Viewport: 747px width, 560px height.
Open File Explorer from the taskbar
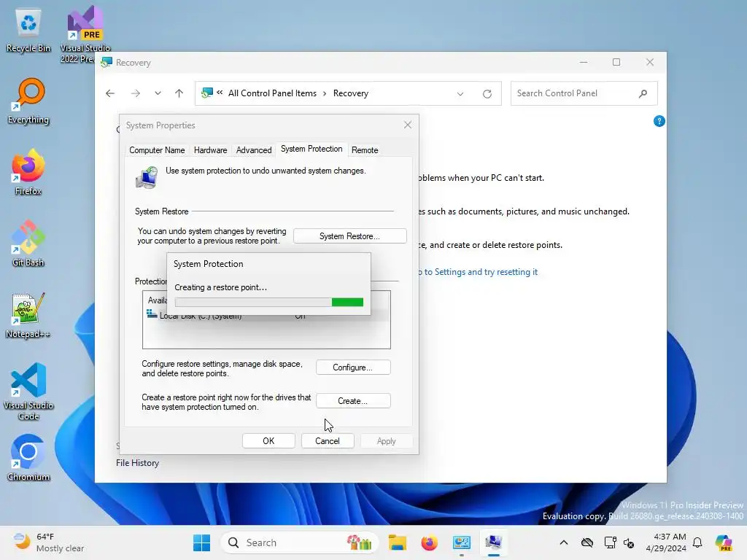(397, 542)
